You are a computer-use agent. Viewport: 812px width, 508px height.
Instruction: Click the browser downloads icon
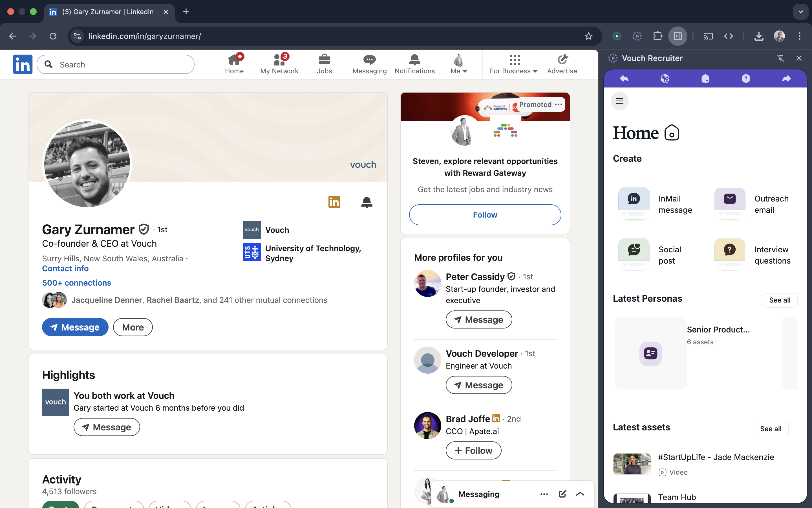[759, 36]
